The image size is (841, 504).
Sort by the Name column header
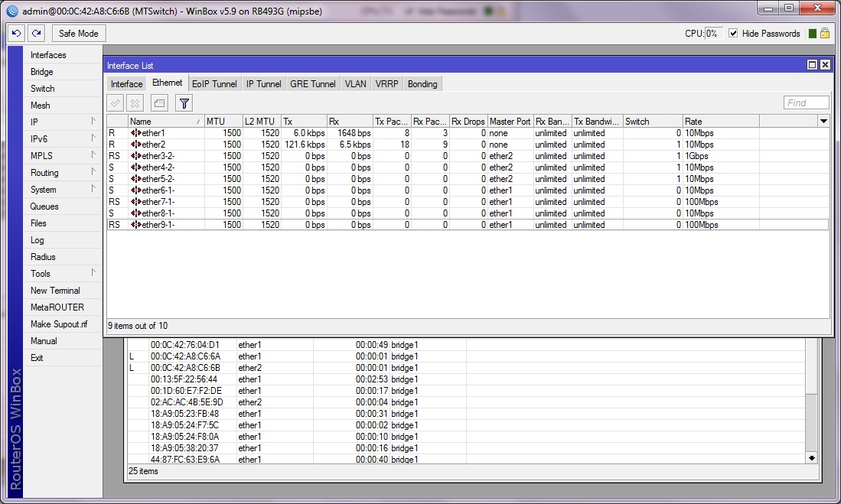click(x=166, y=121)
